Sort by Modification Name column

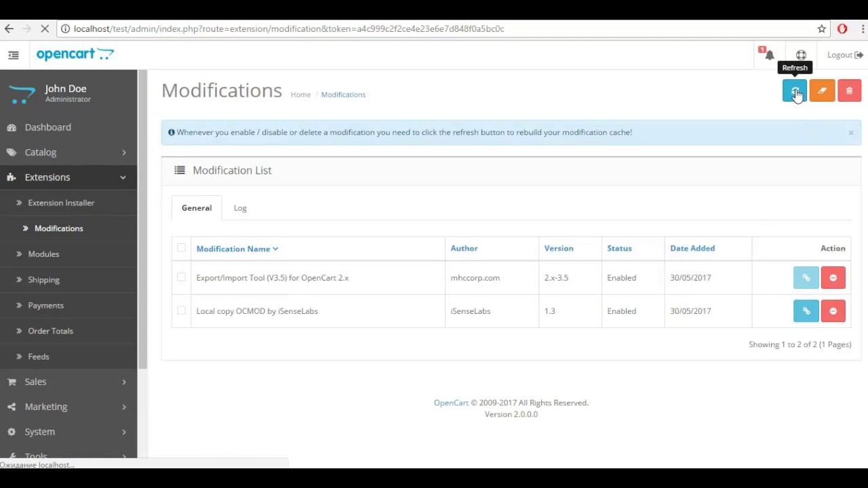237,249
